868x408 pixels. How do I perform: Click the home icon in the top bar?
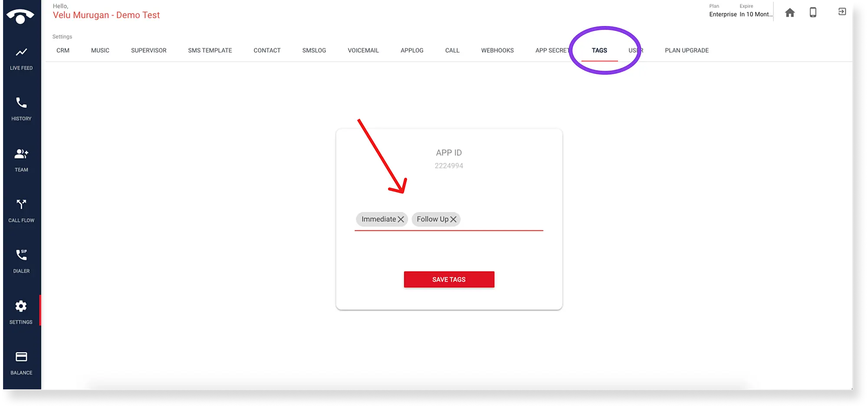pos(790,13)
